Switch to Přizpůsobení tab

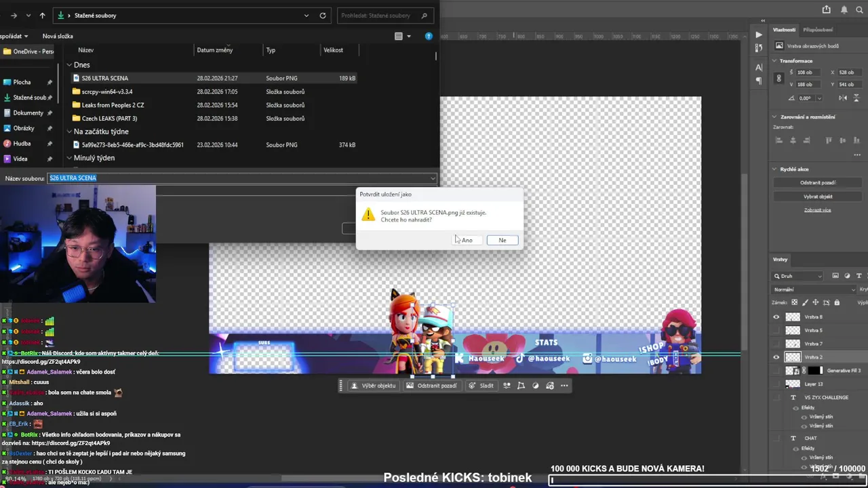818,30
